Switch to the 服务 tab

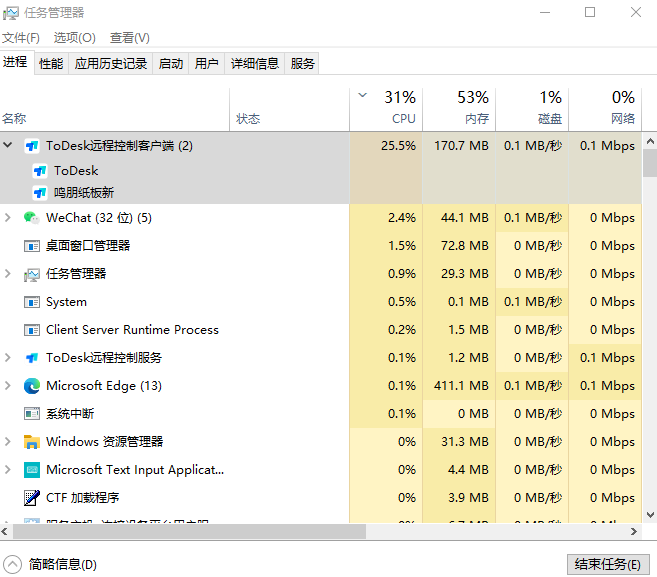point(302,64)
